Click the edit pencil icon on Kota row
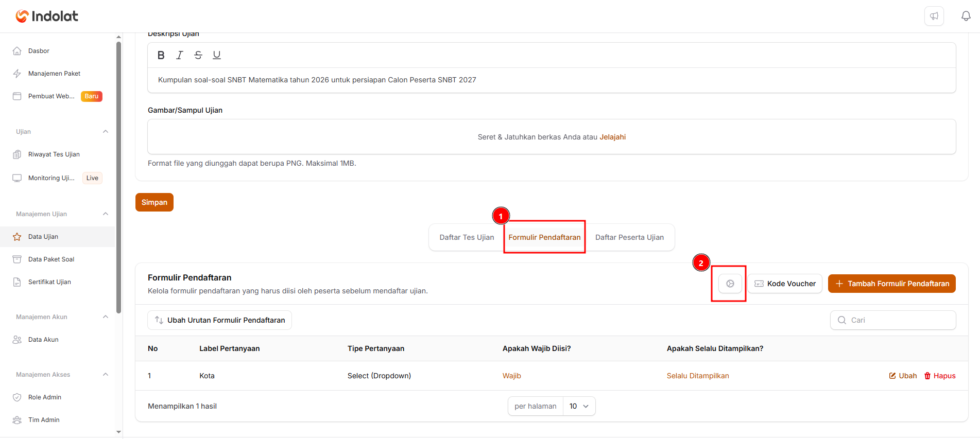Viewport: 980px width, 439px height. (892, 376)
